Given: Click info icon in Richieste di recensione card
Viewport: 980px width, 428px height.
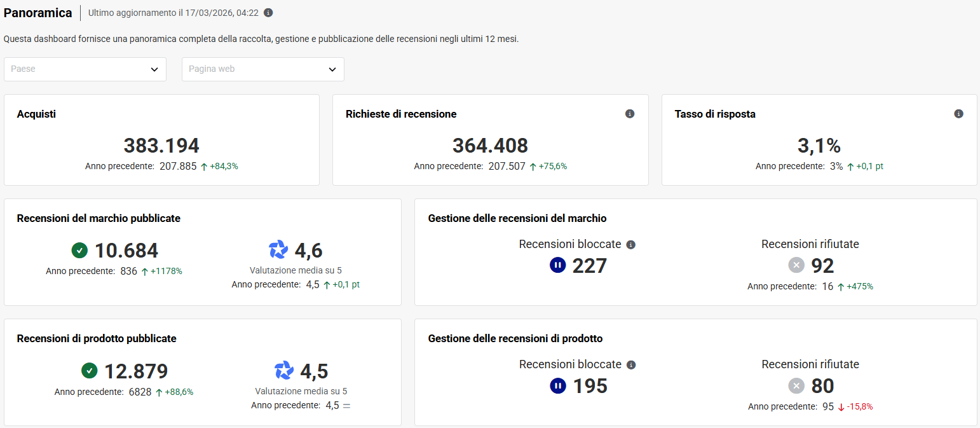Looking at the screenshot, I should (x=630, y=114).
